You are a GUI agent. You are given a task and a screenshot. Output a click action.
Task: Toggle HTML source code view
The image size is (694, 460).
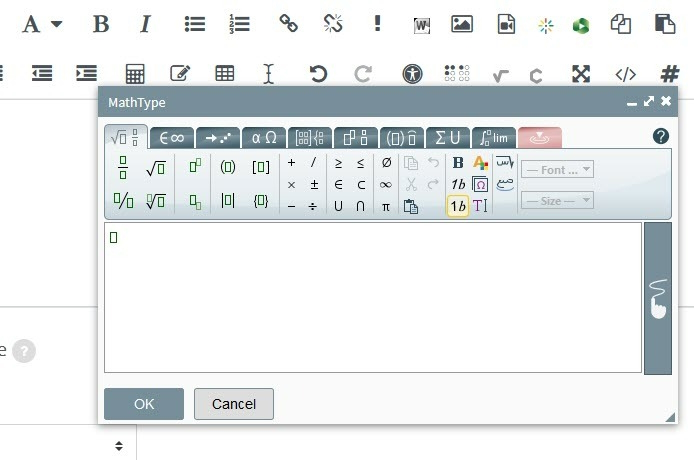[625, 74]
